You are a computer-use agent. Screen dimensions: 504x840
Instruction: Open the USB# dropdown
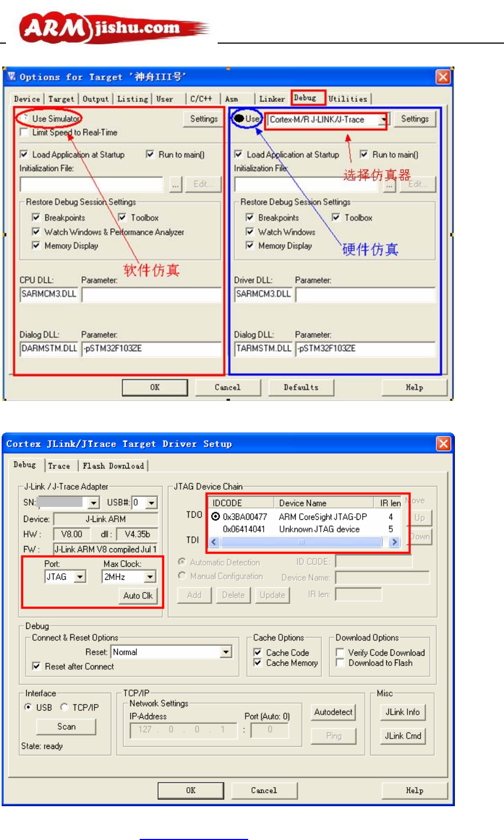click(x=152, y=502)
